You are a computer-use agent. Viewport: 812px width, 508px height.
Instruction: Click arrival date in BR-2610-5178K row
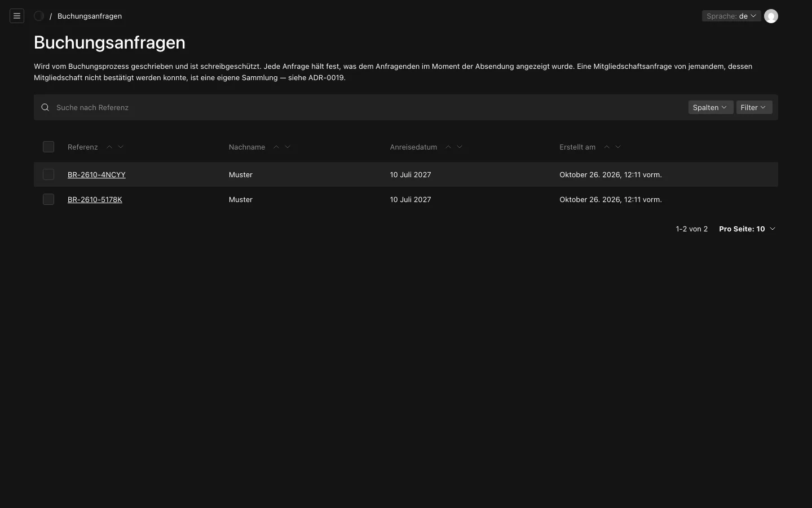(x=411, y=199)
